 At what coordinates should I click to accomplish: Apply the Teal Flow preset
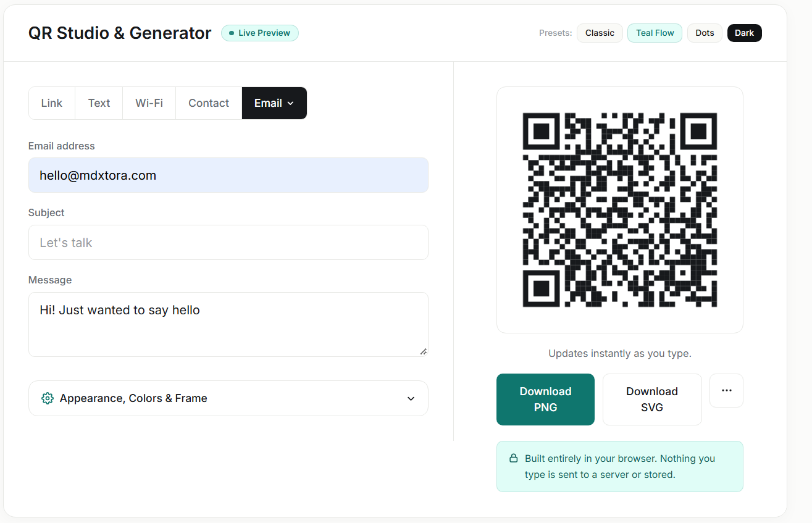pos(655,33)
